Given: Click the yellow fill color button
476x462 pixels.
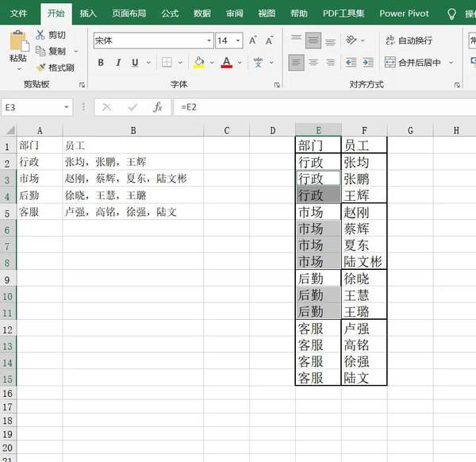Looking at the screenshot, I should pos(199,63).
